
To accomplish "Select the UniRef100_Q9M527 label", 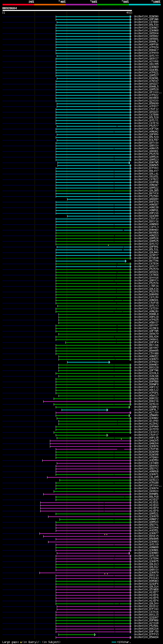I will click(146, 76).
